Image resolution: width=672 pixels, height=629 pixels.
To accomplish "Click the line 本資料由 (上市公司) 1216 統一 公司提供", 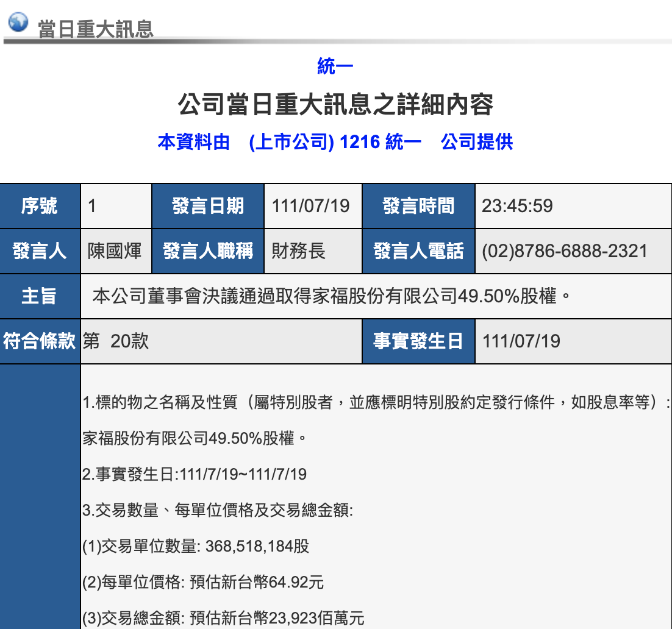I will pyautogui.click(x=335, y=142).
